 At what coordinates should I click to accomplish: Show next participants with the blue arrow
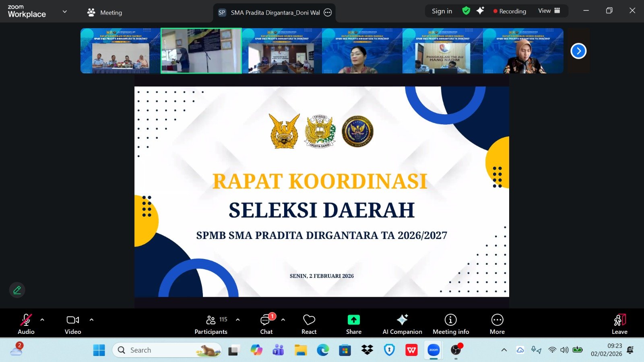pos(578,51)
